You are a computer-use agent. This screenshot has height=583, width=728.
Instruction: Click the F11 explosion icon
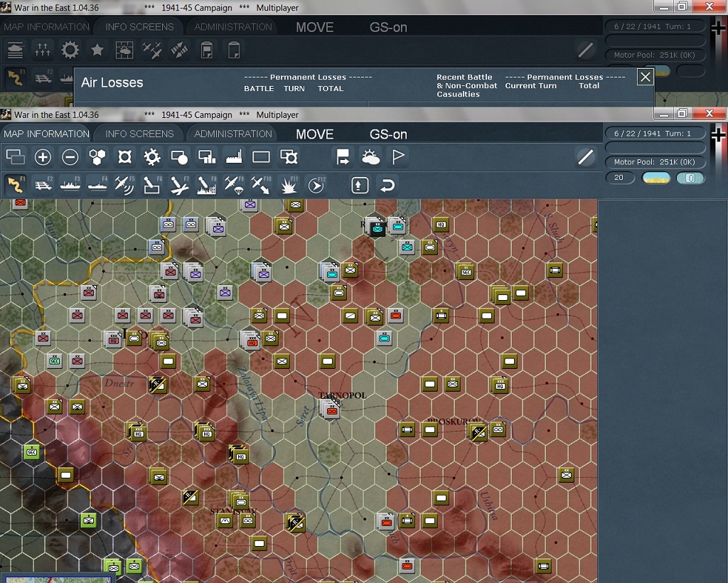click(289, 185)
